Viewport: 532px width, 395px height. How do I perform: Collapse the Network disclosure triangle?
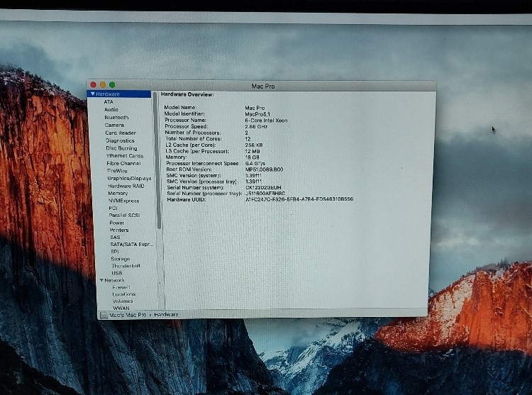[101, 280]
